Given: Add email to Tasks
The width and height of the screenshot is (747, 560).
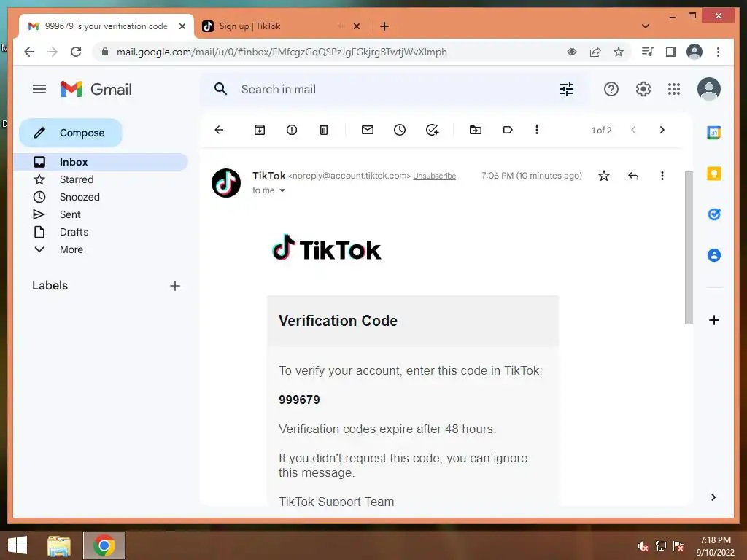Looking at the screenshot, I should pos(432,130).
